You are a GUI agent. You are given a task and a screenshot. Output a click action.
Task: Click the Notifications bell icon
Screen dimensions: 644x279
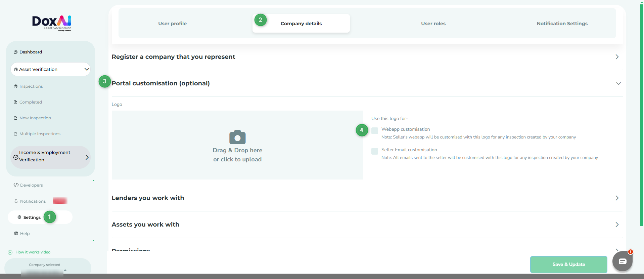point(16,201)
